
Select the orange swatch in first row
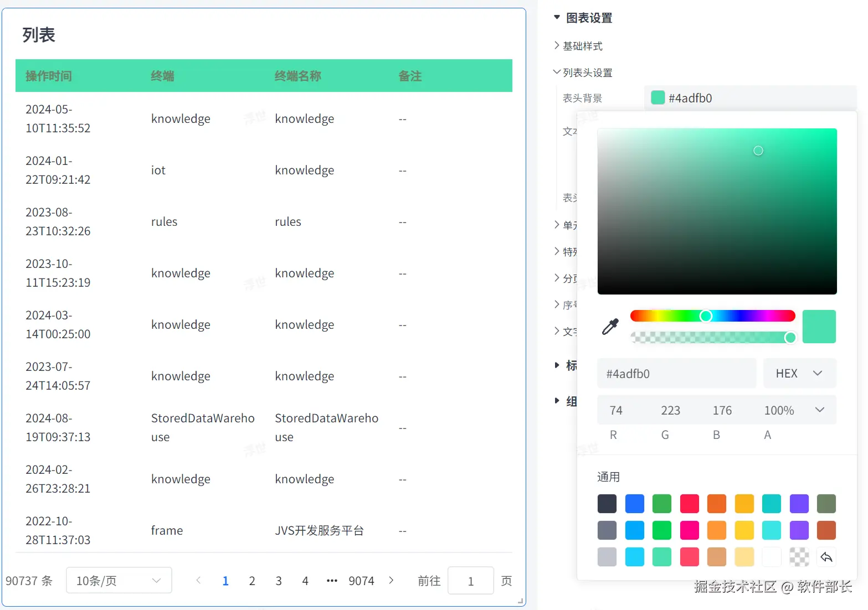click(x=717, y=504)
